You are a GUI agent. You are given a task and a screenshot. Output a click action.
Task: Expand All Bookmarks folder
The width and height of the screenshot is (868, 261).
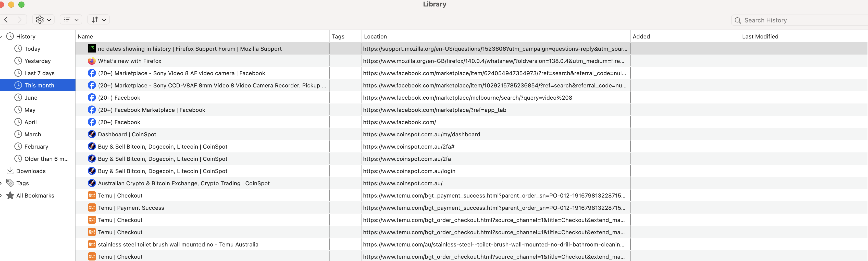1,196
